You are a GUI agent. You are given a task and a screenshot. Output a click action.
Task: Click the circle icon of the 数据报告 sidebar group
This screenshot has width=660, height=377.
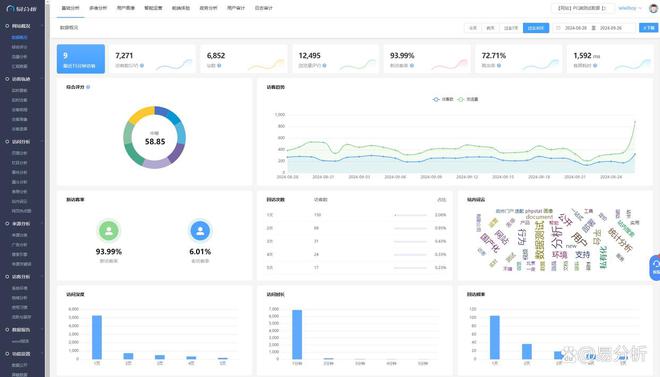(x=7, y=330)
